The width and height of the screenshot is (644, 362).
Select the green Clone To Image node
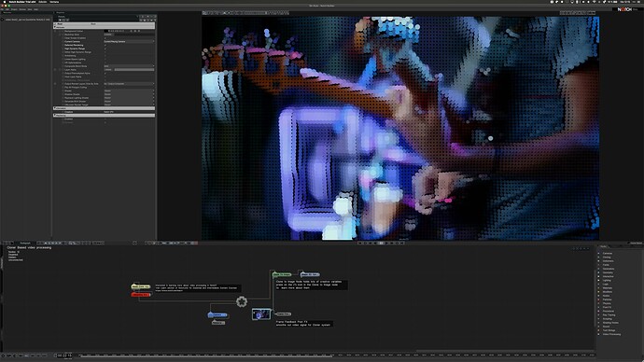(x=282, y=274)
